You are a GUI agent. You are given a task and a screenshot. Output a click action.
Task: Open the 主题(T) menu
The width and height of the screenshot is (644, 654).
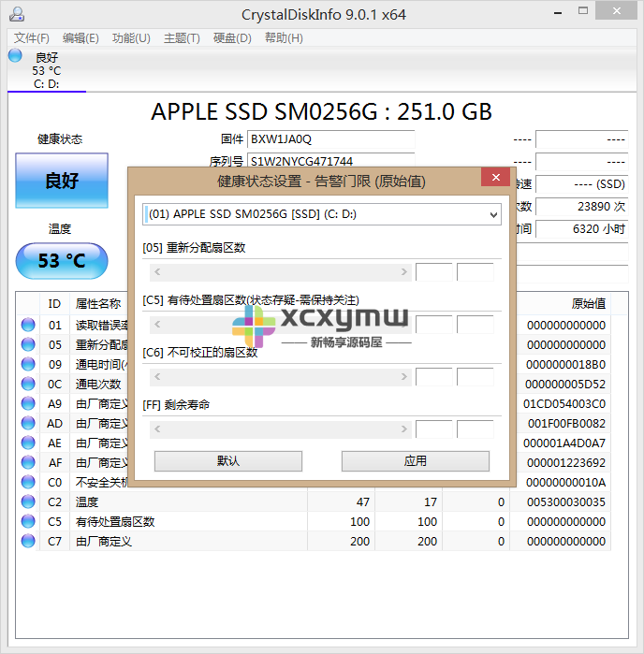182,38
